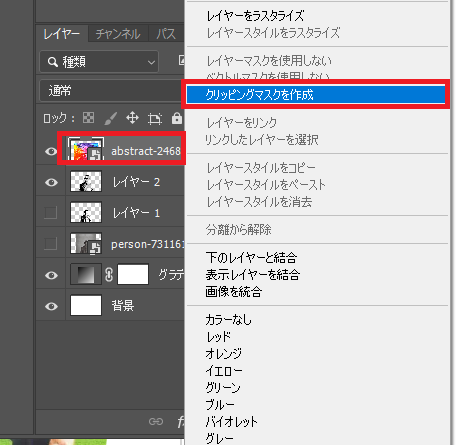Click the lock transparent pixels icon
This screenshot has height=445, width=456.
[88, 118]
